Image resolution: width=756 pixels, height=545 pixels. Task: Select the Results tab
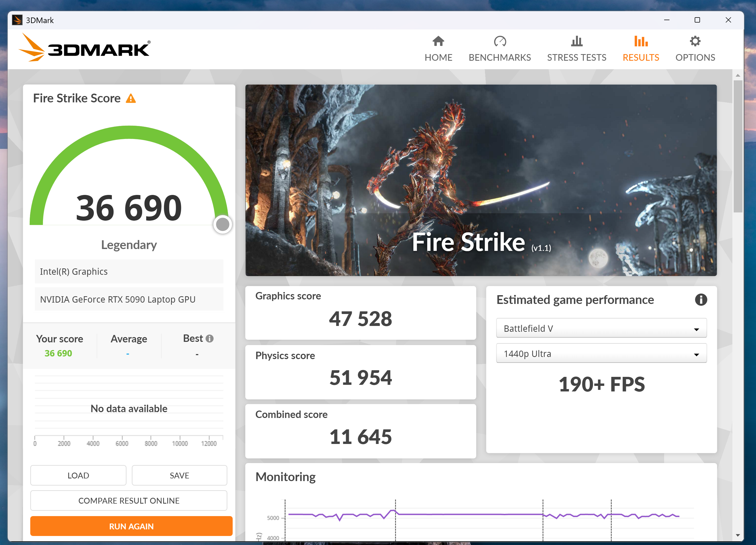point(641,49)
